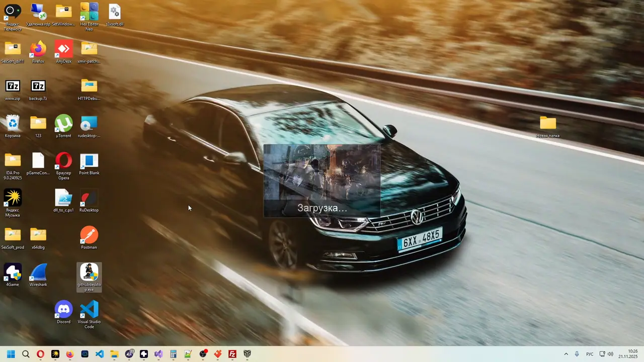The height and width of the screenshot is (362, 644).
Task: Open File Explorer from the taskbar
Action: pos(114,354)
